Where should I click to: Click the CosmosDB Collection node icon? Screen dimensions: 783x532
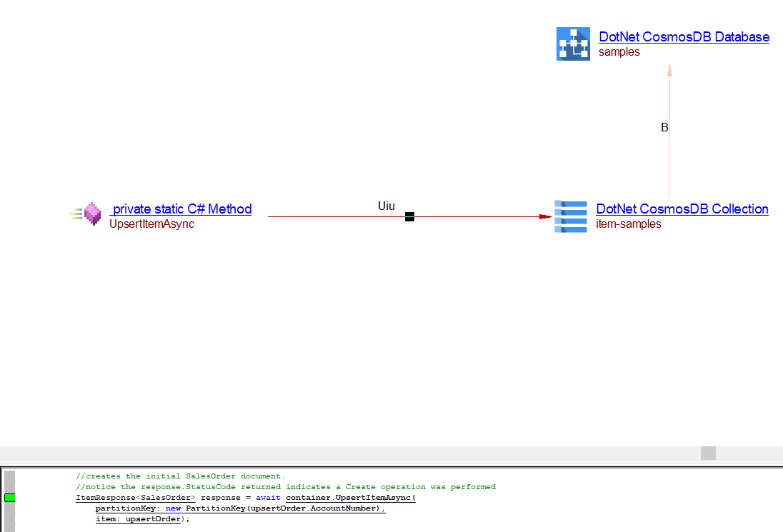pos(571,216)
